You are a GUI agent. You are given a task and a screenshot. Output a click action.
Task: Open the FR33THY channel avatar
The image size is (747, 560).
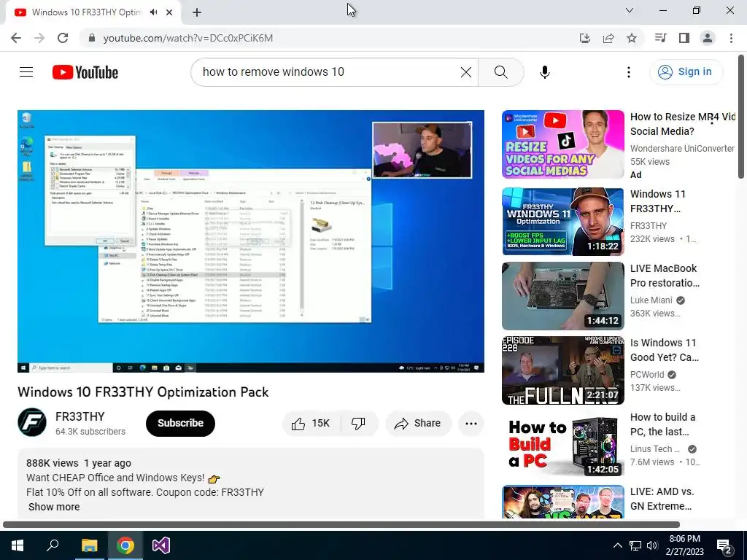point(32,422)
